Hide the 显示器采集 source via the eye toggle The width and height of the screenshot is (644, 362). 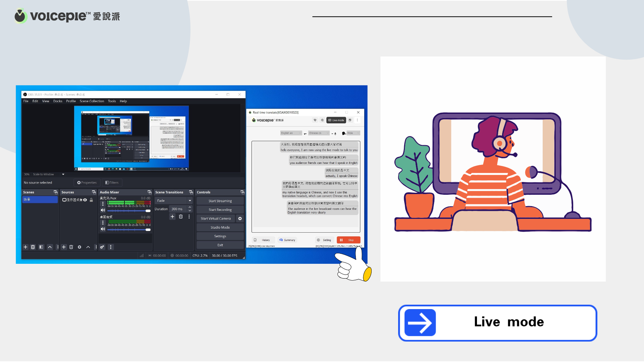(x=85, y=200)
